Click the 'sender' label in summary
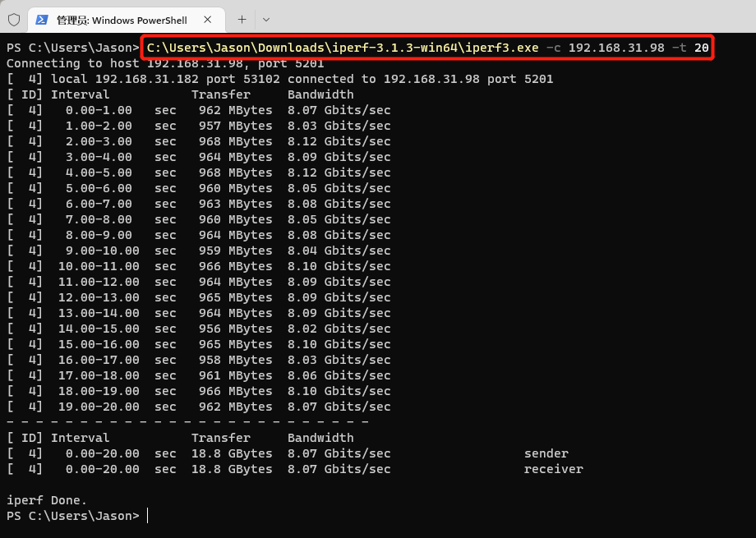The height and width of the screenshot is (538, 756). [x=546, y=453]
